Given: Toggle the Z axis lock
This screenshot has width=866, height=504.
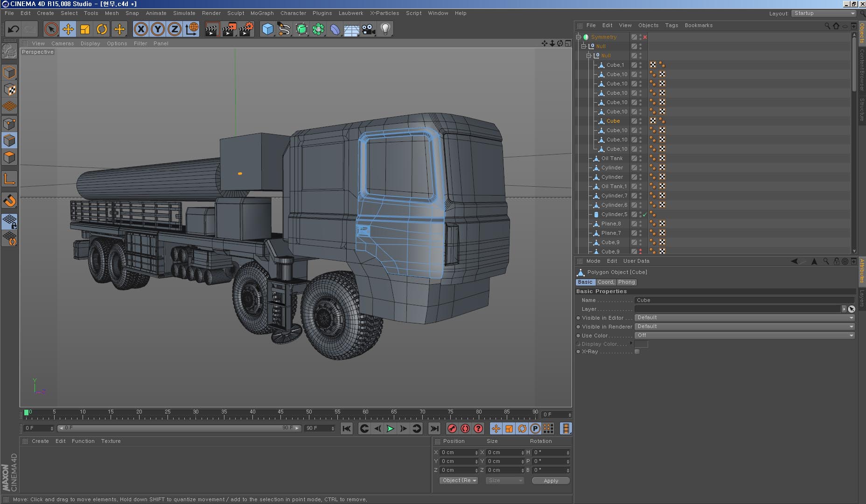Looking at the screenshot, I should [175, 29].
